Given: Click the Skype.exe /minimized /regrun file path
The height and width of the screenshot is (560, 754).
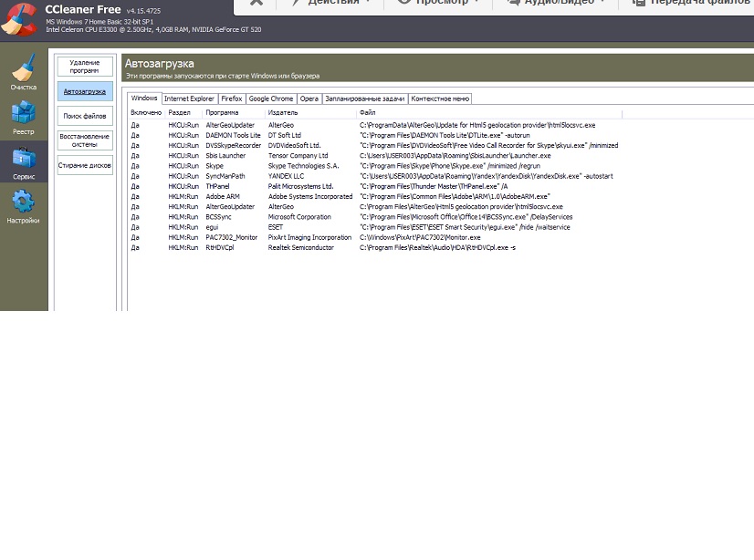Looking at the screenshot, I should tap(450, 166).
